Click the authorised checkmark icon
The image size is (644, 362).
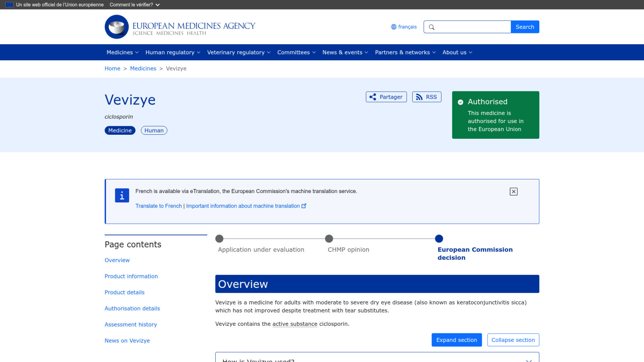[x=460, y=102]
